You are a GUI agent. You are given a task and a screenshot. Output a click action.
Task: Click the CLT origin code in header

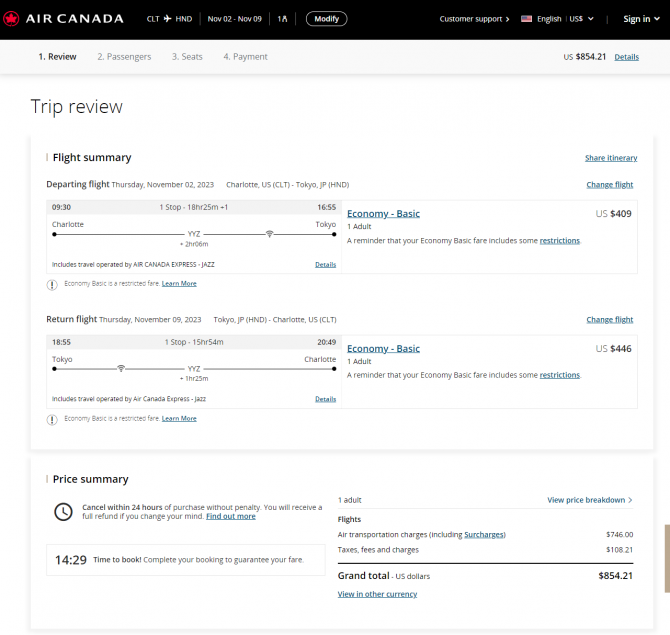pos(153,19)
